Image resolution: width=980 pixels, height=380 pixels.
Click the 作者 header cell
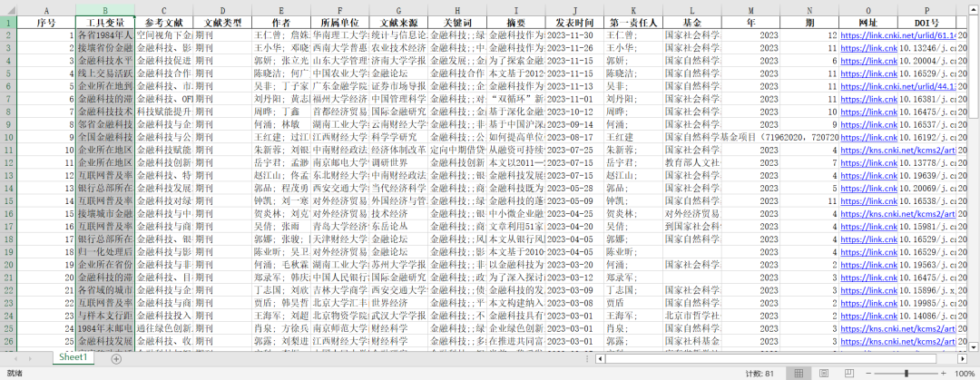click(281, 23)
